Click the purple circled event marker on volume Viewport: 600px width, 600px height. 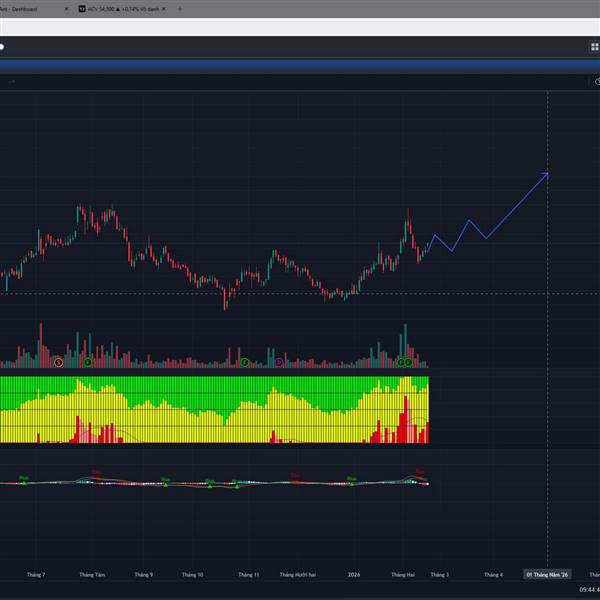(x=279, y=362)
